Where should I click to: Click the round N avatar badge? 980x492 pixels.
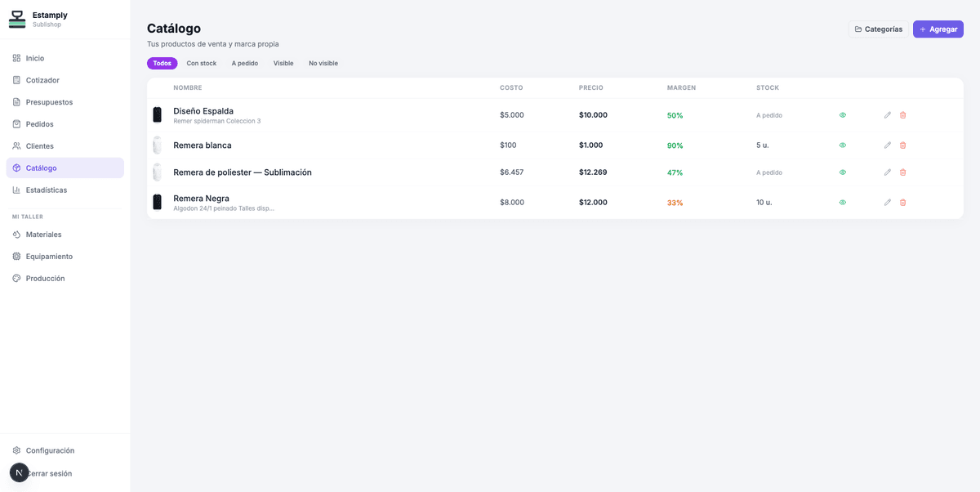[19, 472]
